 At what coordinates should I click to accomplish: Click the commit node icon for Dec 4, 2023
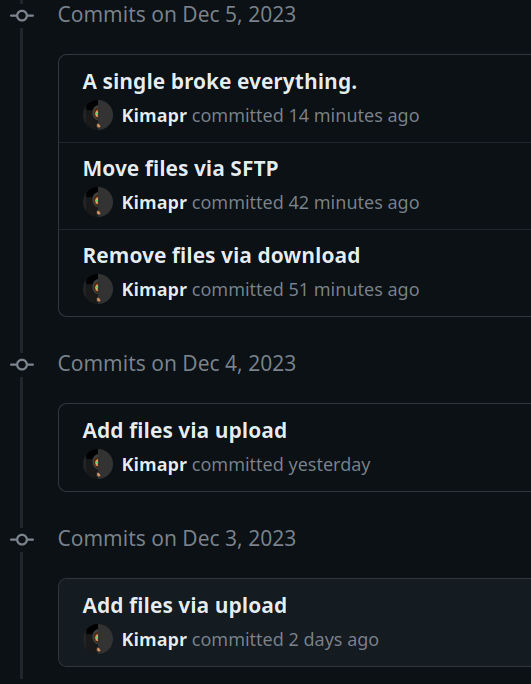coord(22,365)
